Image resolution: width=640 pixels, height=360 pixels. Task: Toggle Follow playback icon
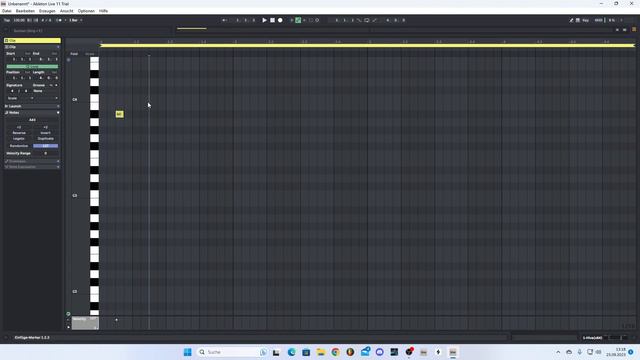pyautogui.click(x=224, y=20)
